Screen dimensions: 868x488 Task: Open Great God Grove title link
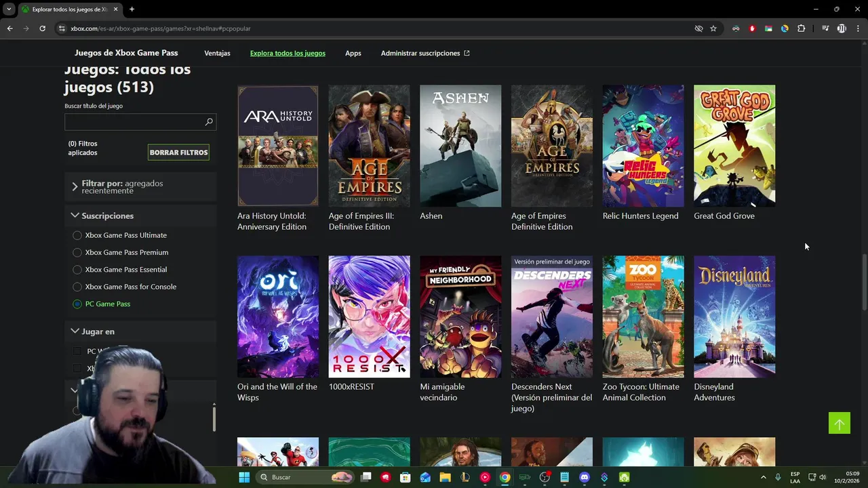pyautogui.click(x=724, y=216)
